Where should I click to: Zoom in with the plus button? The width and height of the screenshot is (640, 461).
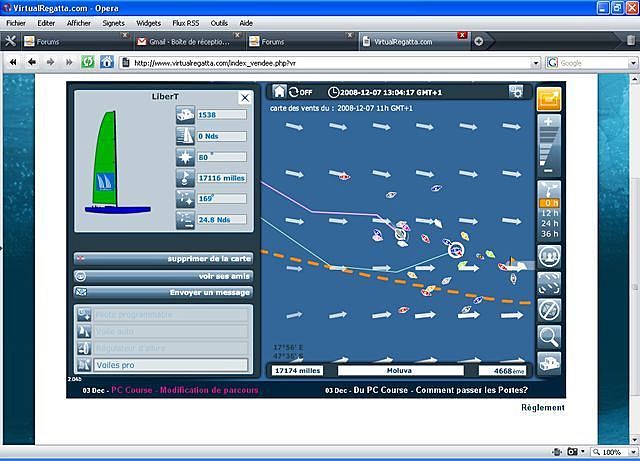(x=548, y=121)
